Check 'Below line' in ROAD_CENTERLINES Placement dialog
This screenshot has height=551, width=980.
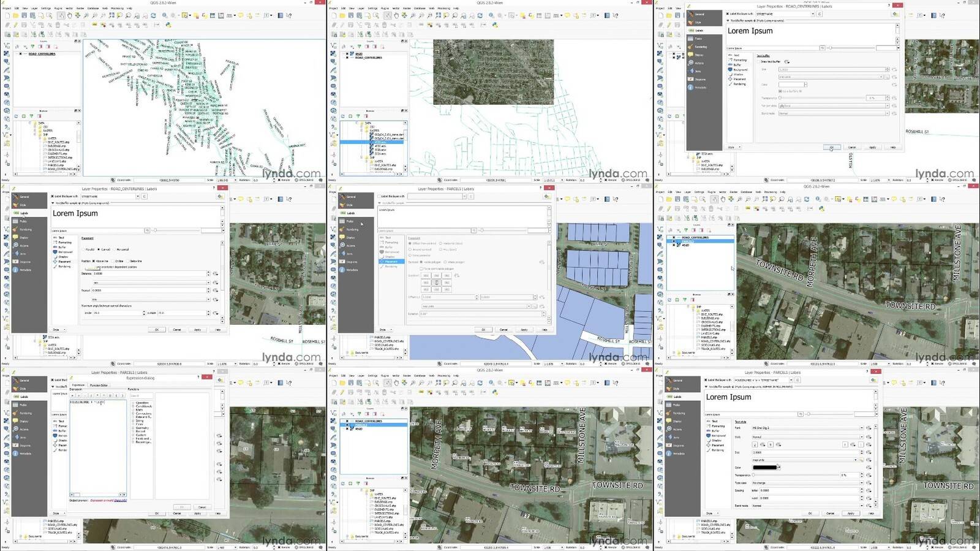tap(127, 261)
